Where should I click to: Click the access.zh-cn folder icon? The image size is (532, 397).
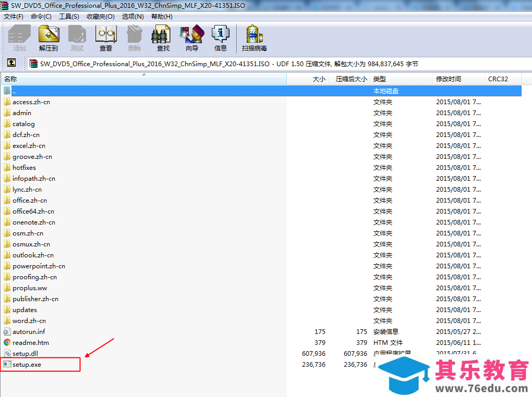(x=7, y=102)
